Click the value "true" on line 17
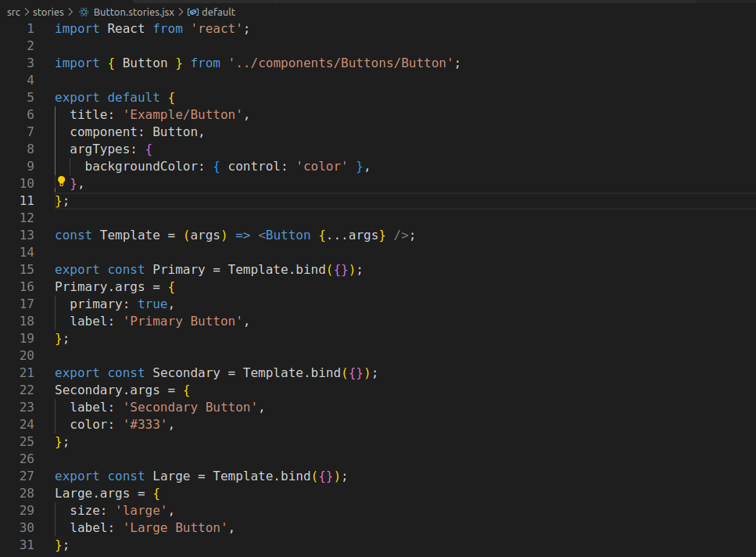756x557 pixels. 153,304
